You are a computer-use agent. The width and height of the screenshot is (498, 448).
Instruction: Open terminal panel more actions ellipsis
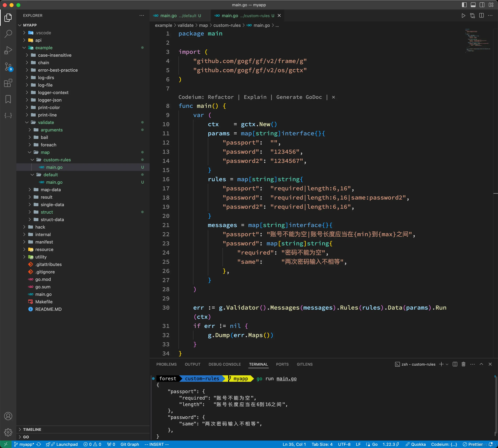point(472,364)
